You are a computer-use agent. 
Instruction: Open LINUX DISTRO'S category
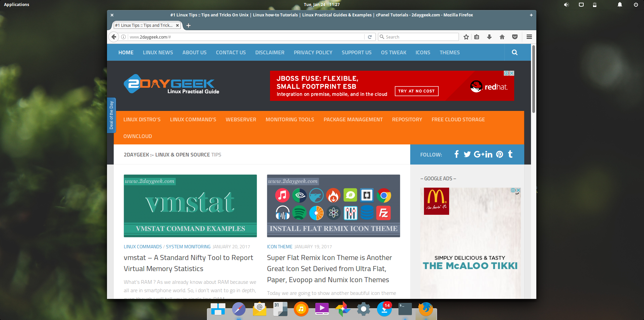click(142, 120)
